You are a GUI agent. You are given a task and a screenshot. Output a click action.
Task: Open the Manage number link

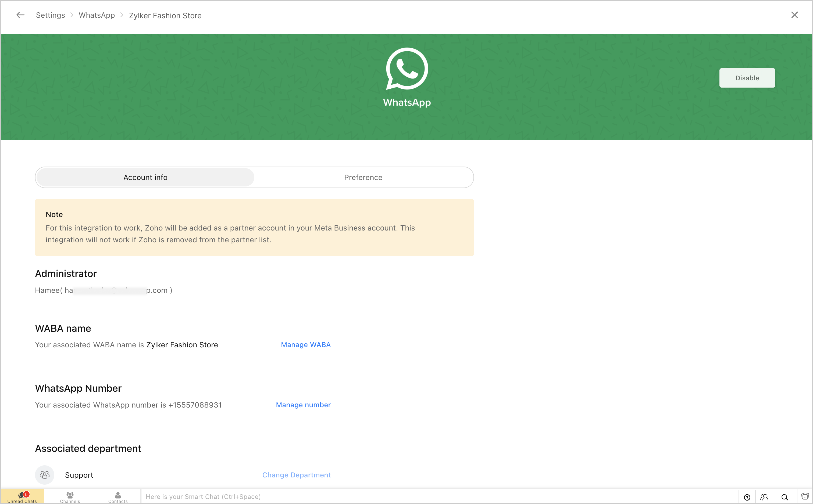click(x=303, y=405)
